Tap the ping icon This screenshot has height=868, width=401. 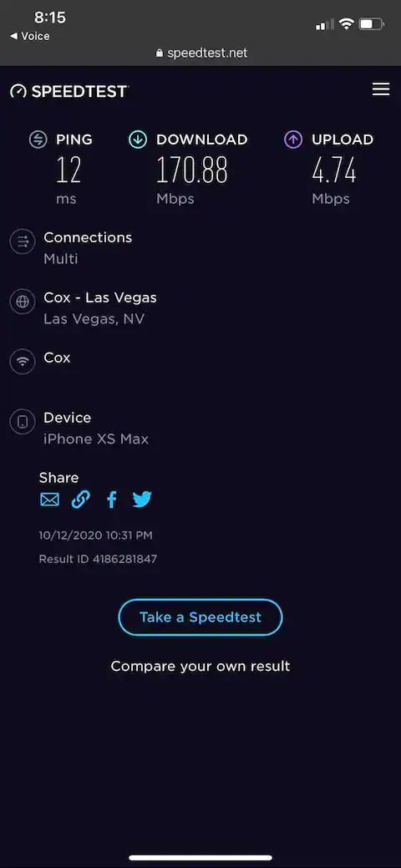tap(38, 140)
